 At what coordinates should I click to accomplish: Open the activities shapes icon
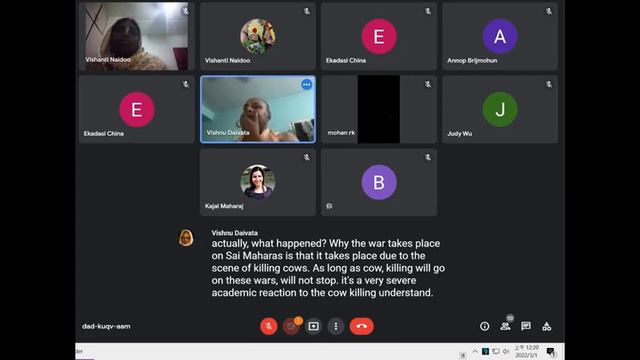547,326
